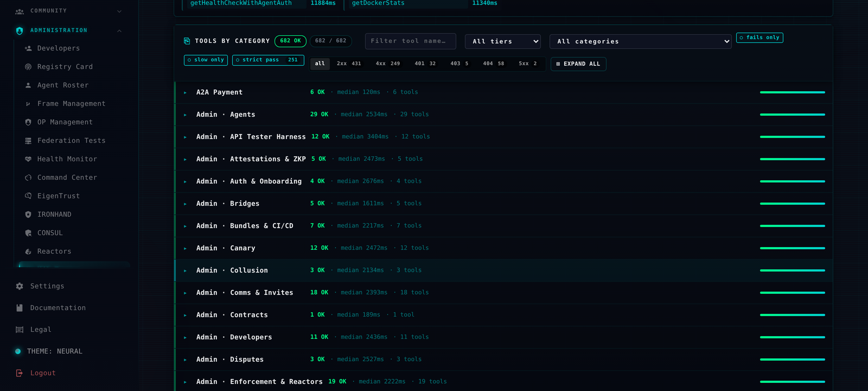Viewport: 868px width, 391px height.
Task: Expand the Admin · Collusion arrow
Action: 185,271
